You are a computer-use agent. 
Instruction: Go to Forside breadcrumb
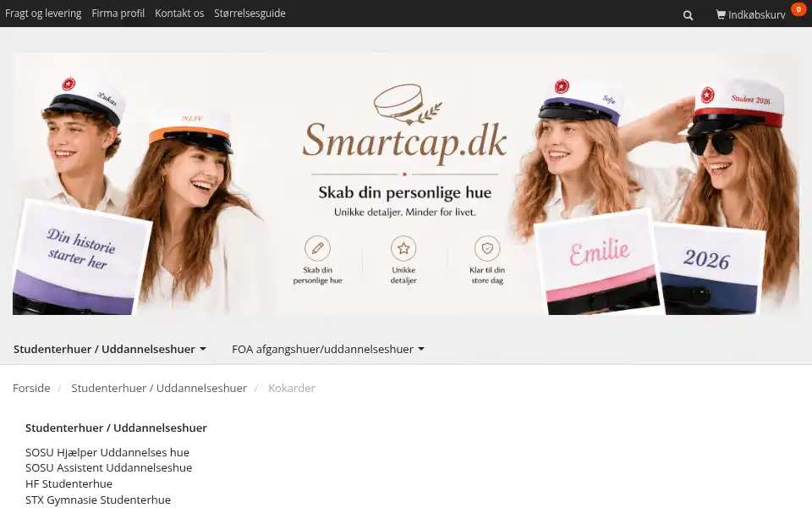pos(31,388)
